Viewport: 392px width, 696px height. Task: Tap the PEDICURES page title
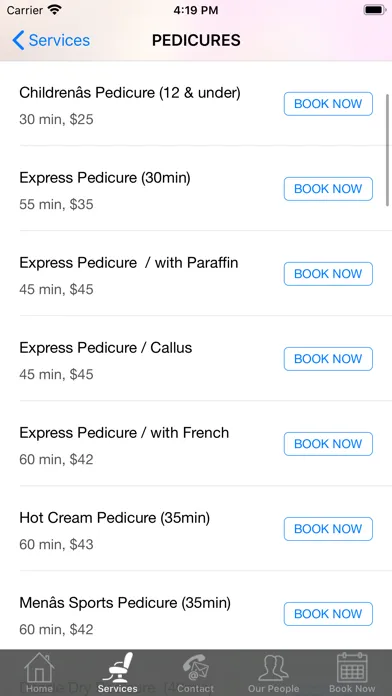[196, 40]
